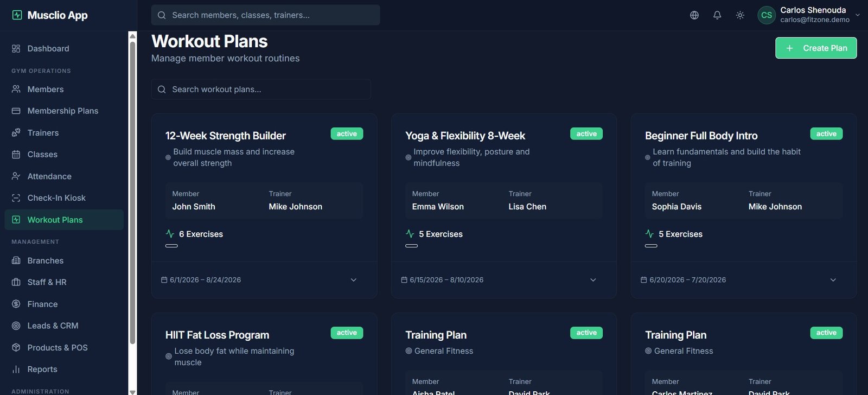This screenshot has width=868, height=395.
Task: Click member name Sophia Davis
Action: click(676, 207)
